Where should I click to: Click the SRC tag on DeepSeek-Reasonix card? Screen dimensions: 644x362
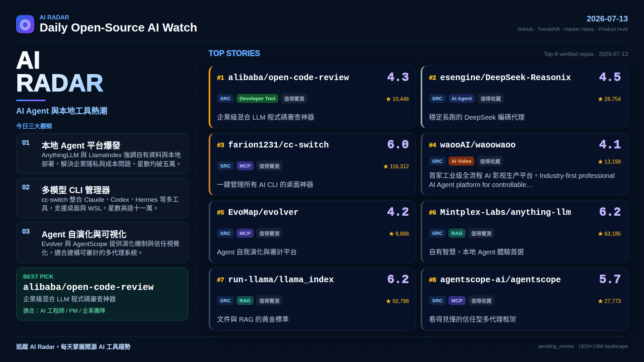[437, 99]
